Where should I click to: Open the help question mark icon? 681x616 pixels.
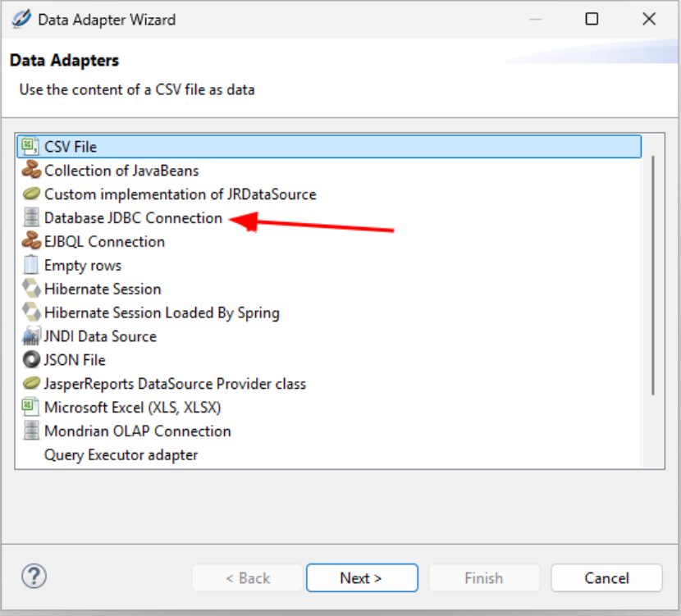tap(34, 577)
